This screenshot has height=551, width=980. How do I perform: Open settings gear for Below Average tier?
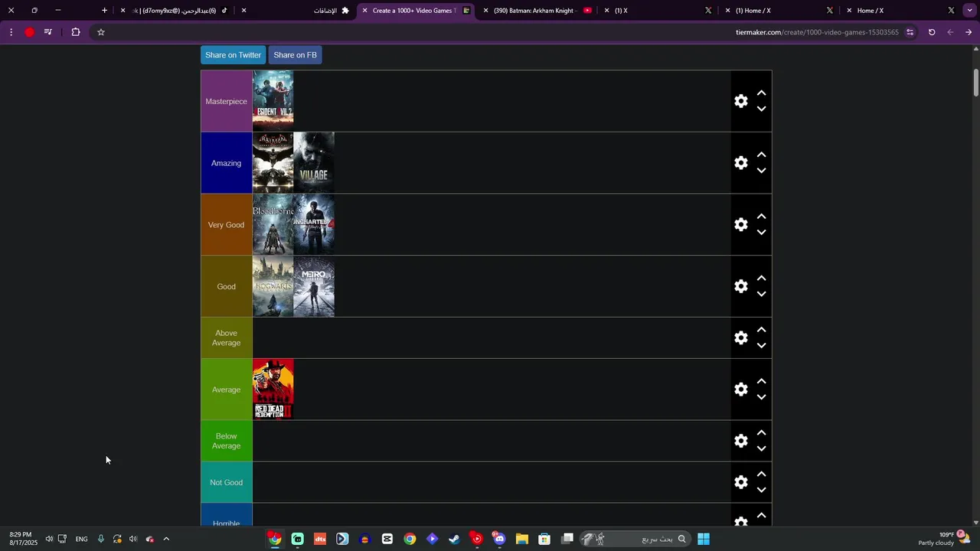[x=740, y=441]
